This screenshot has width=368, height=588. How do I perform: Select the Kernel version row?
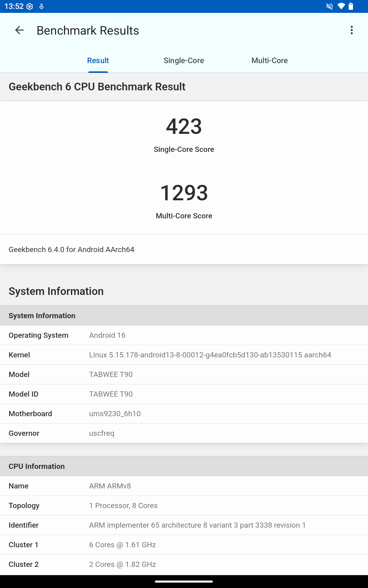tap(184, 355)
